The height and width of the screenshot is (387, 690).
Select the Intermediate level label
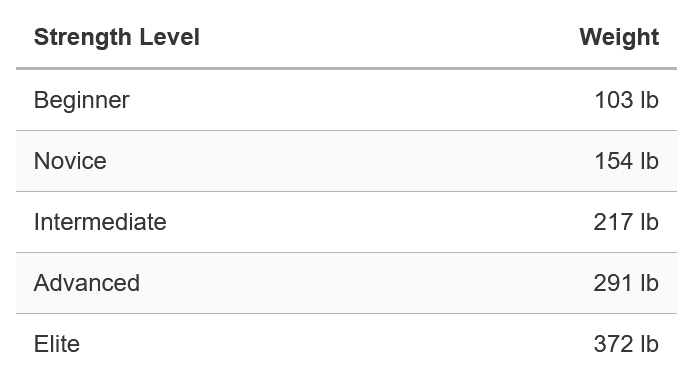100,222
